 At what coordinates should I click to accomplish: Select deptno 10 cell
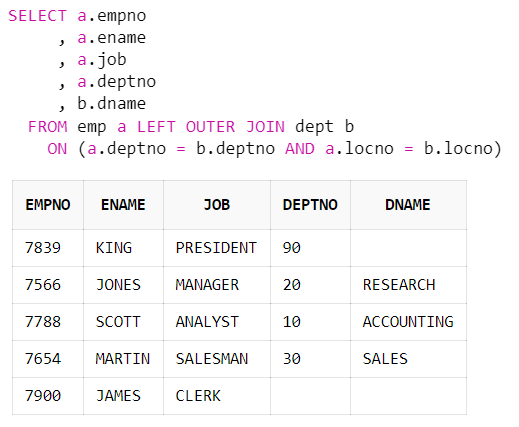pyautogui.click(x=310, y=322)
